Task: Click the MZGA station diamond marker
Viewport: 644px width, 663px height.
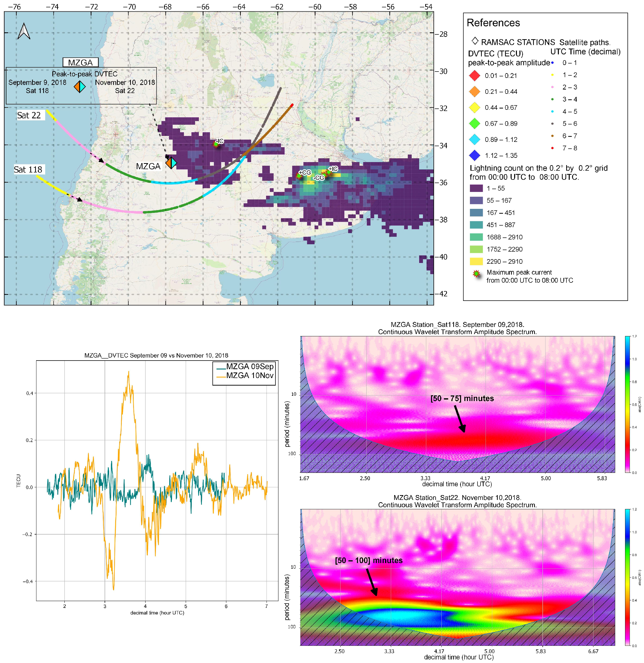Action: [171, 163]
